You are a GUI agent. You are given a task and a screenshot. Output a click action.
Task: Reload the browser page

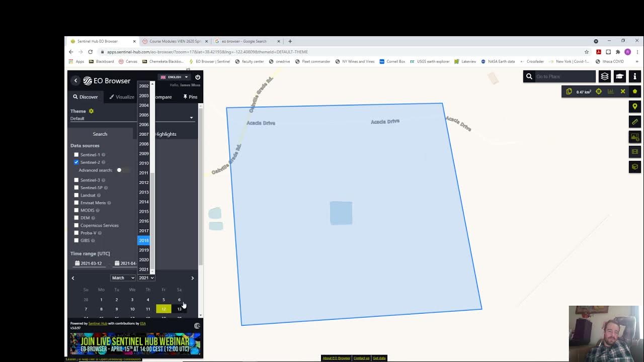[x=90, y=52]
